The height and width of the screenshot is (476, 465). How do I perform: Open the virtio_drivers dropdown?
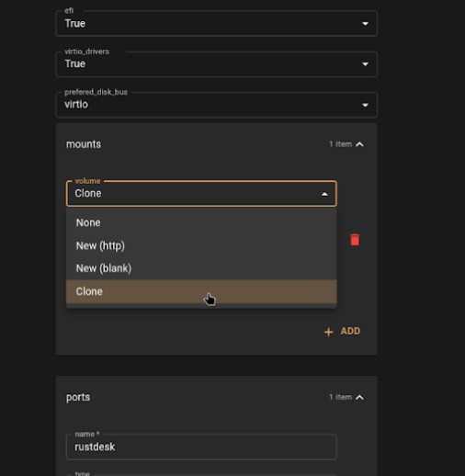pyautogui.click(x=217, y=64)
